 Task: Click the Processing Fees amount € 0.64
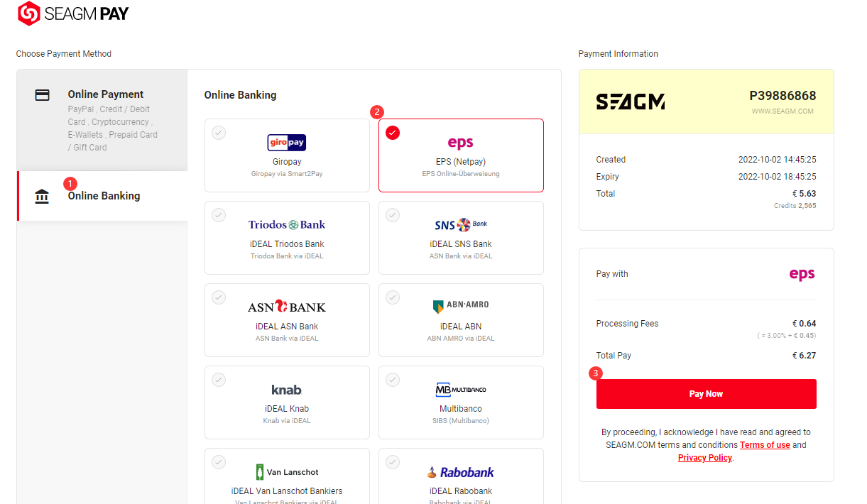point(805,324)
